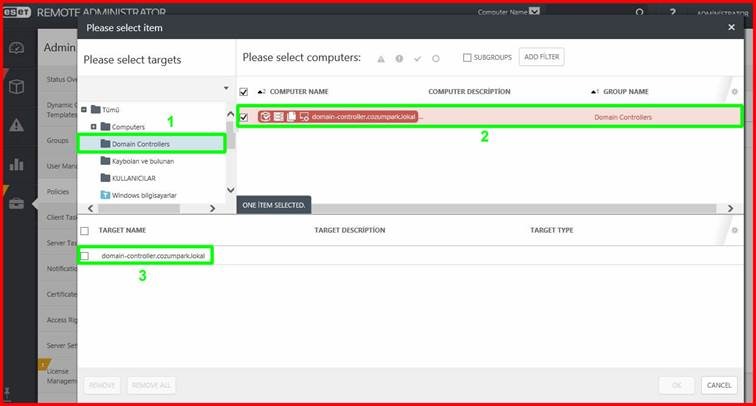Uncheck the domain-controller.cozumpark.lokal computer checkbox
The image size is (756, 406).
pyautogui.click(x=243, y=117)
